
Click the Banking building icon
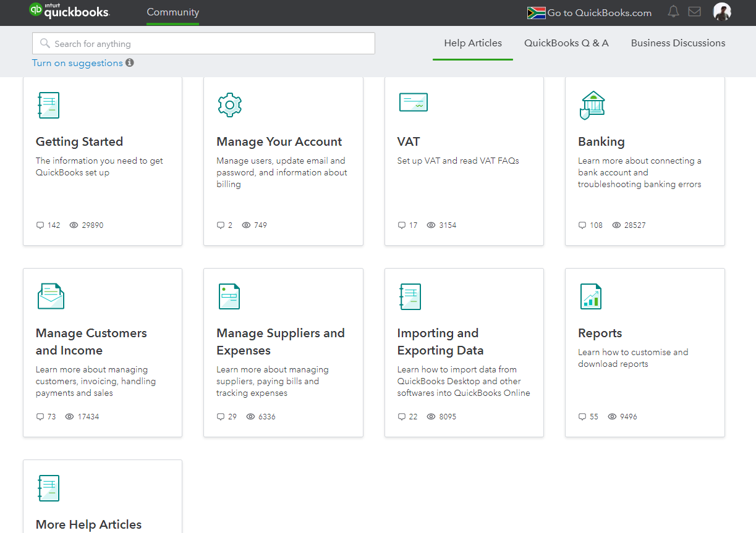tap(592, 105)
